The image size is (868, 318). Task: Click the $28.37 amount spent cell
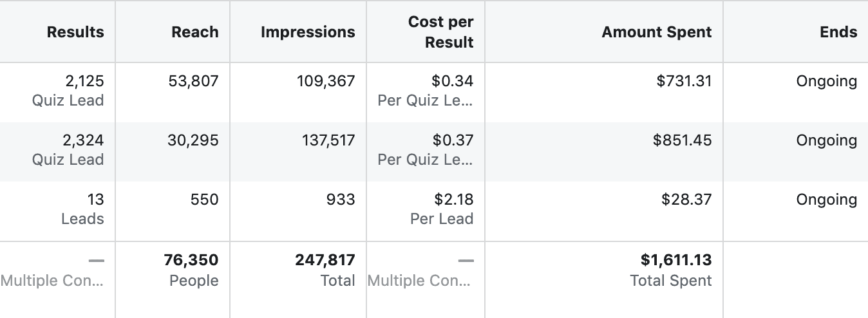pyautogui.click(x=686, y=200)
